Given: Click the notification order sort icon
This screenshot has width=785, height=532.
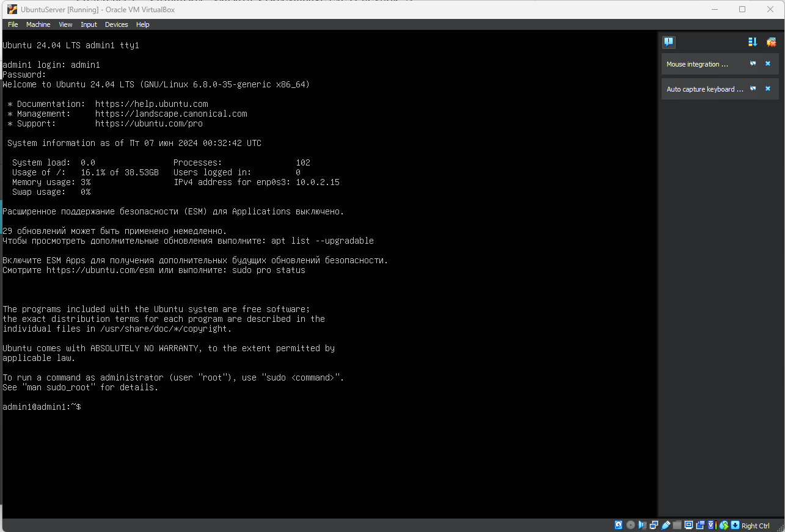Looking at the screenshot, I should (x=753, y=42).
